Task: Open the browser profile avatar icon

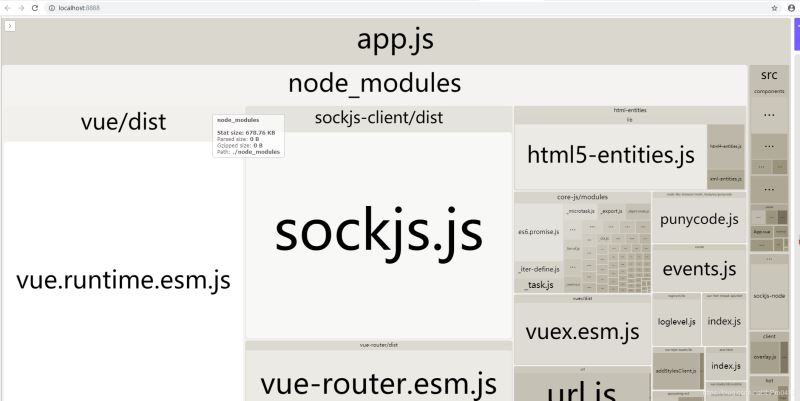Action: click(x=791, y=8)
